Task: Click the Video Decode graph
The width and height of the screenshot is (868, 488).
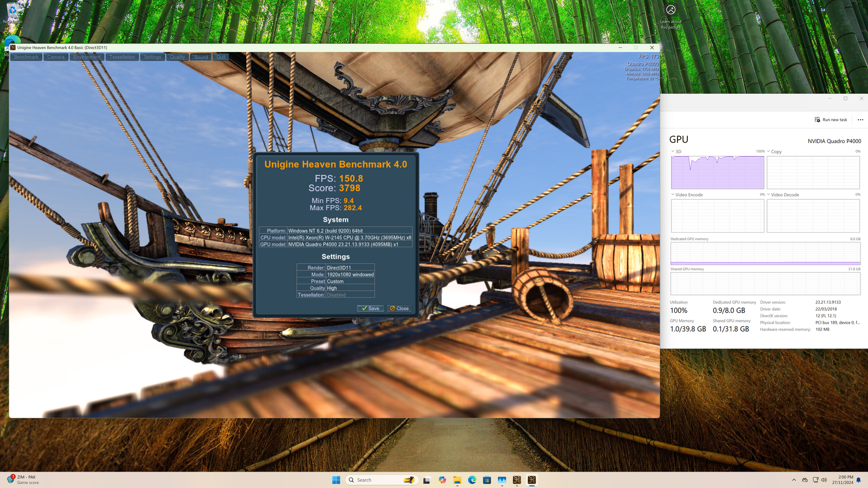Action: click(x=813, y=216)
